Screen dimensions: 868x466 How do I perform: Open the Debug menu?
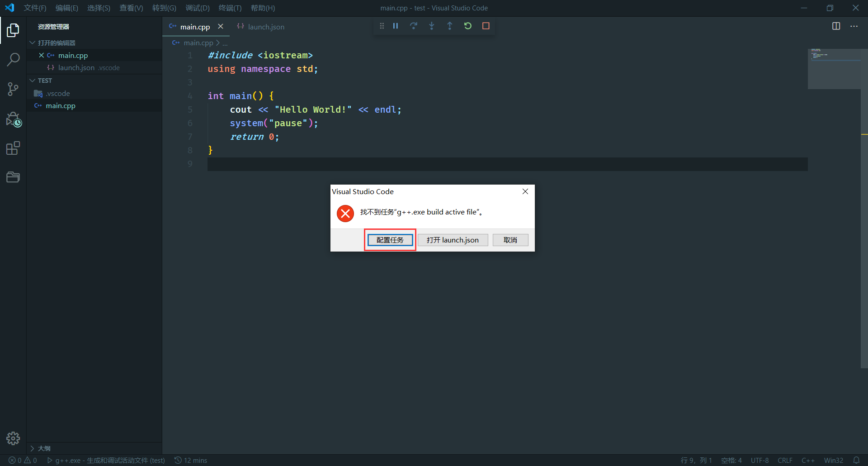198,8
